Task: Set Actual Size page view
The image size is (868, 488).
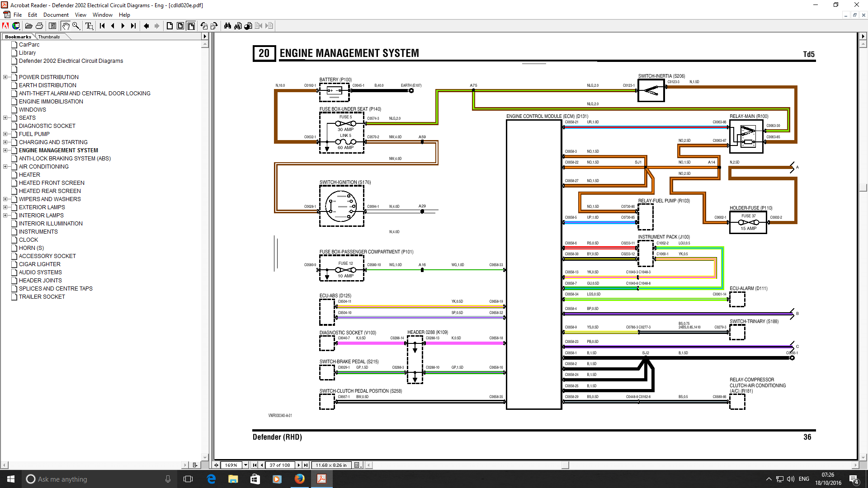Action: tap(170, 26)
